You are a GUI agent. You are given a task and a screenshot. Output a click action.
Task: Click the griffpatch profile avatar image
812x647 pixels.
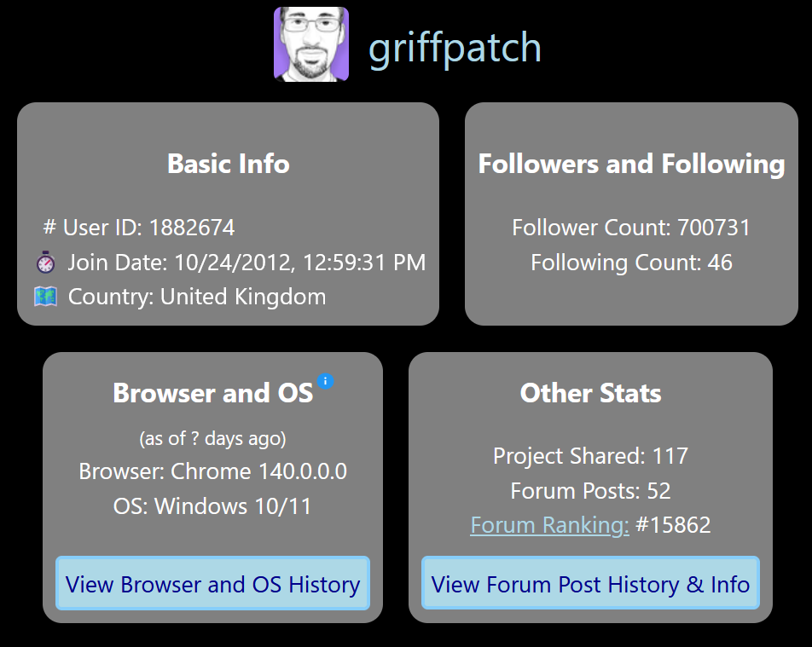(311, 44)
